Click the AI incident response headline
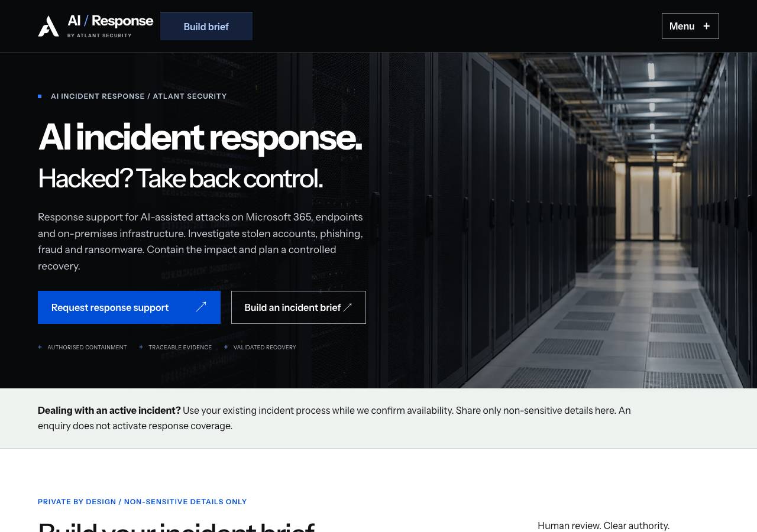Image resolution: width=757 pixels, height=532 pixels. pos(200,137)
